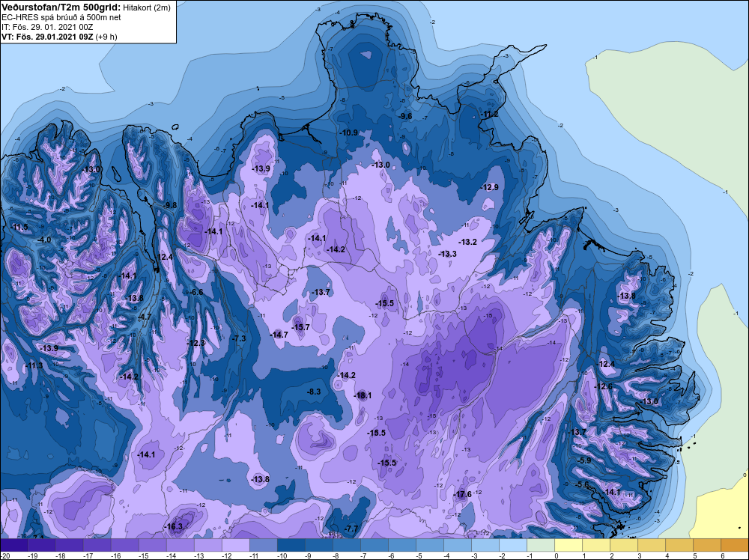Viewport: 749px width, 560px height.
Task: Click the 'EC-HRES spá brúuð á 500m net' line
Action: [x=61, y=17]
